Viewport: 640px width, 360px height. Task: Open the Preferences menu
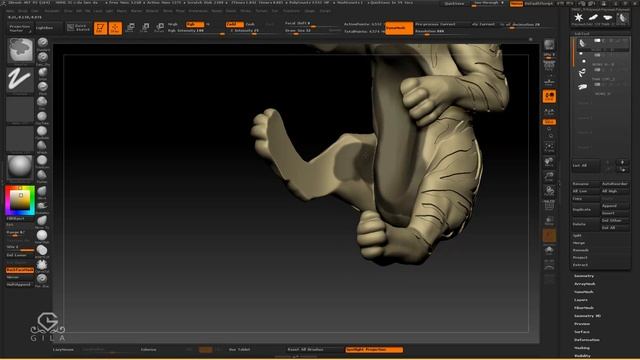click(x=198, y=11)
